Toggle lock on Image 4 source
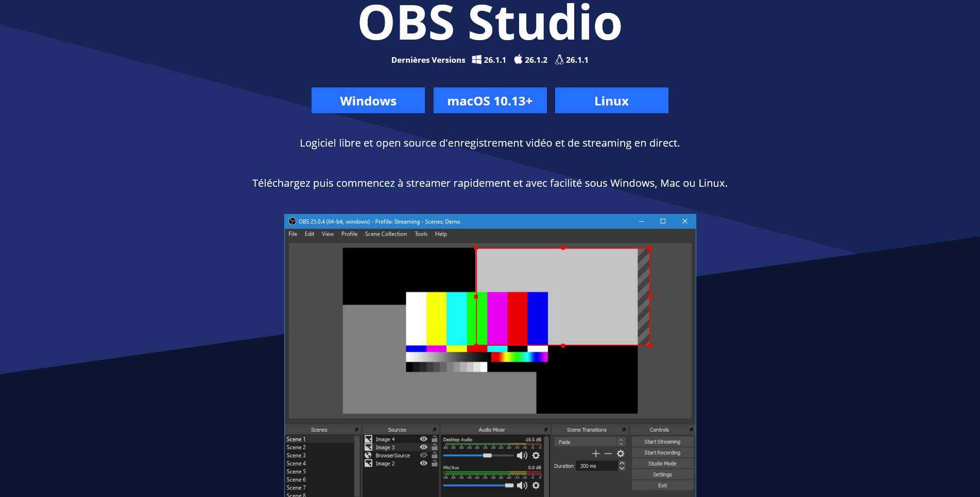Screen dimensions: 980x497 435,439
